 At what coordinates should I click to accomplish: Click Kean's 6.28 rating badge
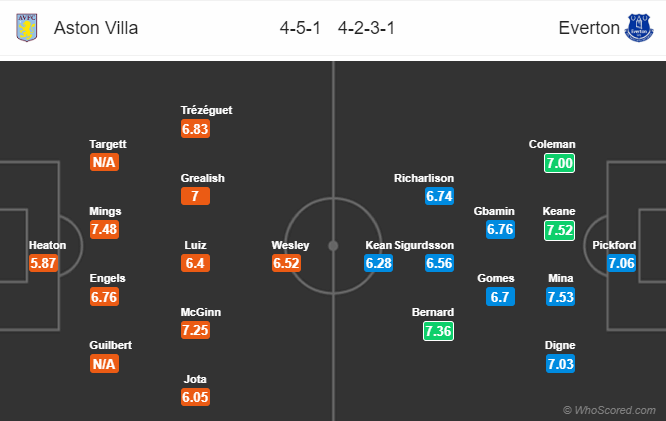pyautogui.click(x=378, y=263)
